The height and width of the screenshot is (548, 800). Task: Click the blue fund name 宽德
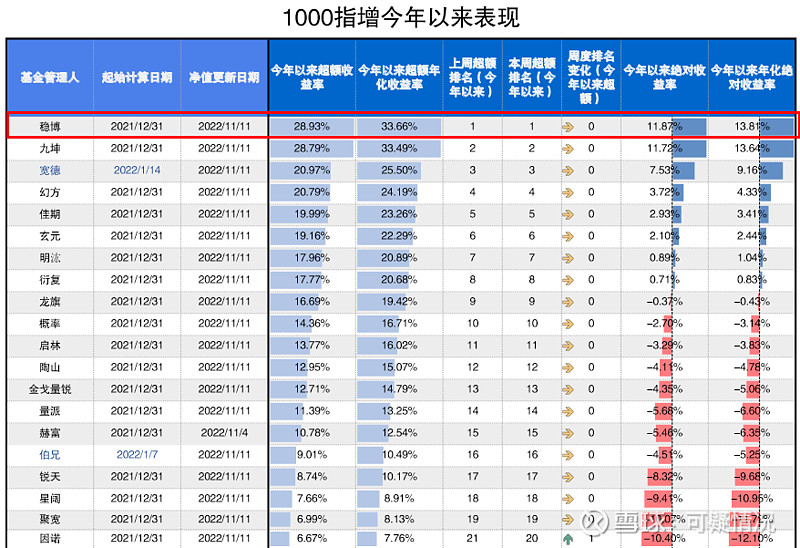[50, 170]
